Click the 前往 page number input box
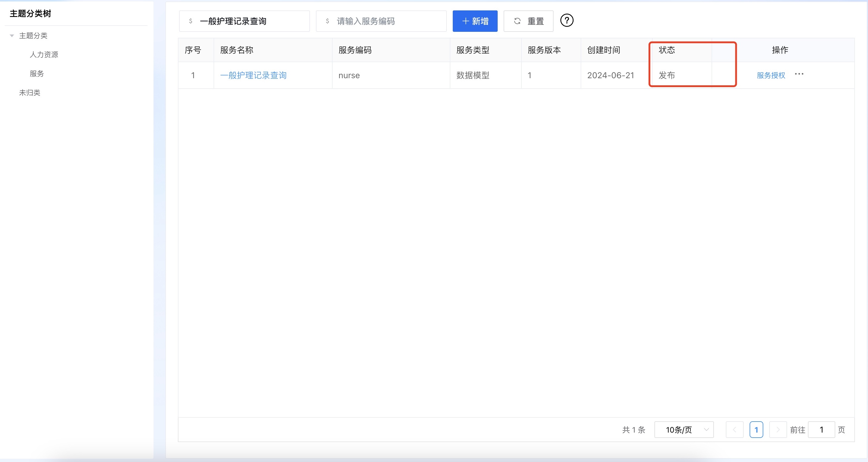 821,430
